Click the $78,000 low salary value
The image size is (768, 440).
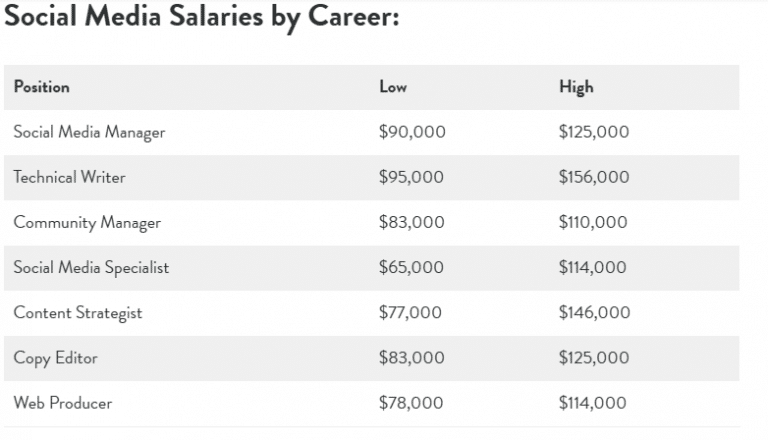click(411, 403)
